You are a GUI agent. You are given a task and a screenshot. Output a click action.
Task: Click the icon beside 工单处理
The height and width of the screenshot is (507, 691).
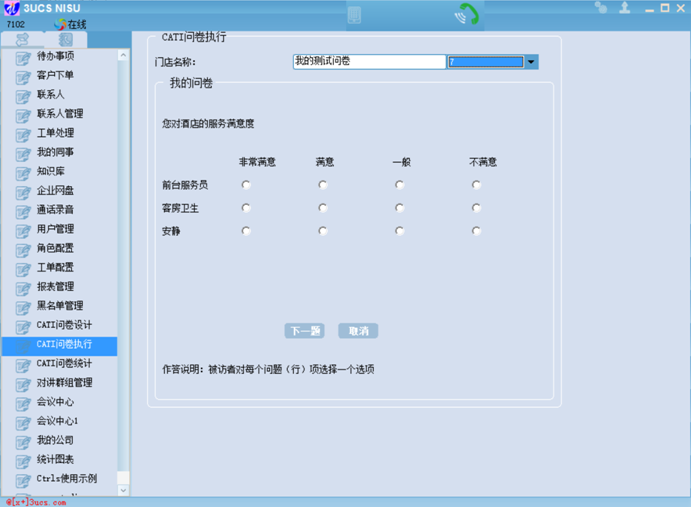point(23,134)
